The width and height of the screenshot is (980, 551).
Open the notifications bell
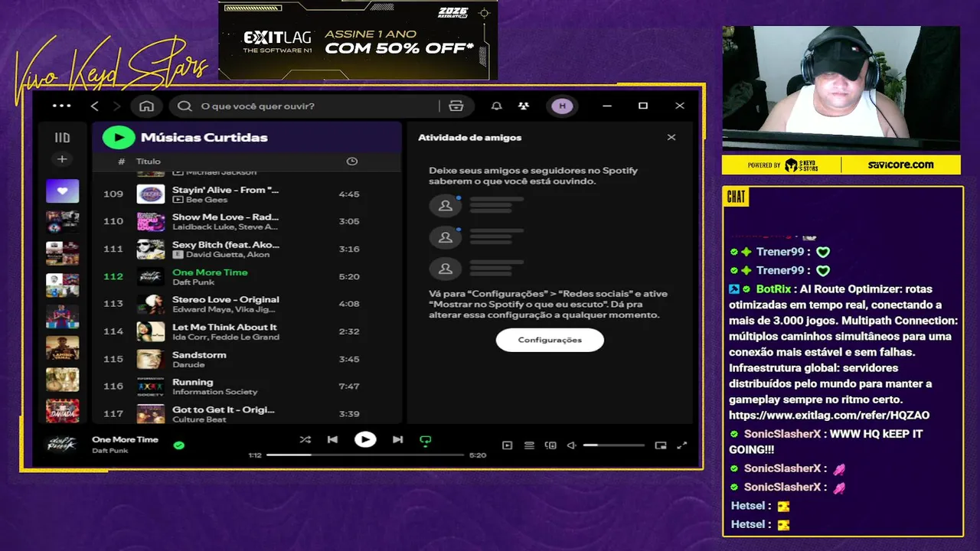pyautogui.click(x=497, y=106)
